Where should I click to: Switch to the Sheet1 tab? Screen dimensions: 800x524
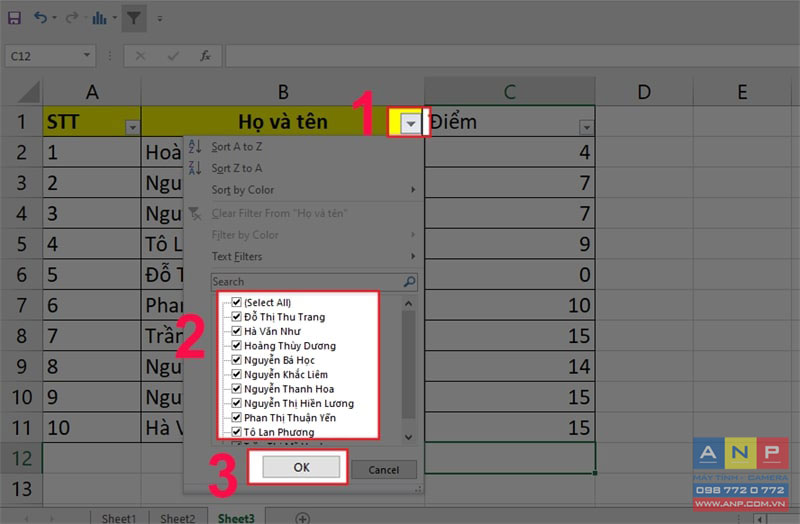pos(119,518)
